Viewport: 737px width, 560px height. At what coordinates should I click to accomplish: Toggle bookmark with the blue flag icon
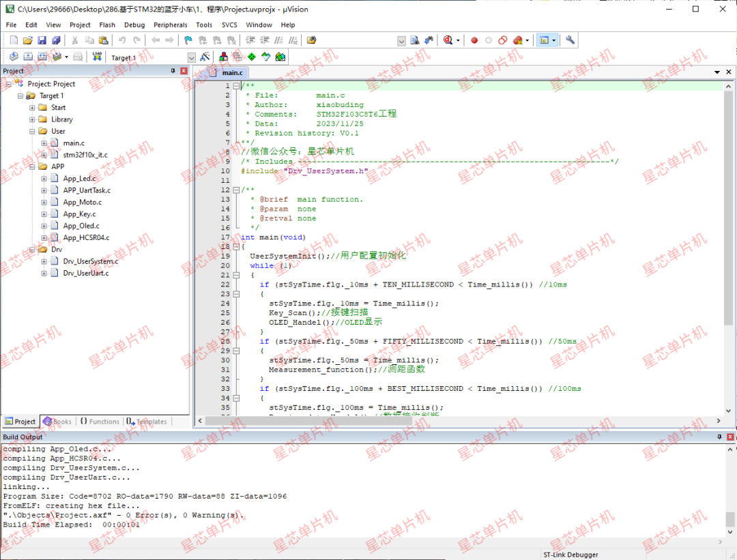[188, 41]
